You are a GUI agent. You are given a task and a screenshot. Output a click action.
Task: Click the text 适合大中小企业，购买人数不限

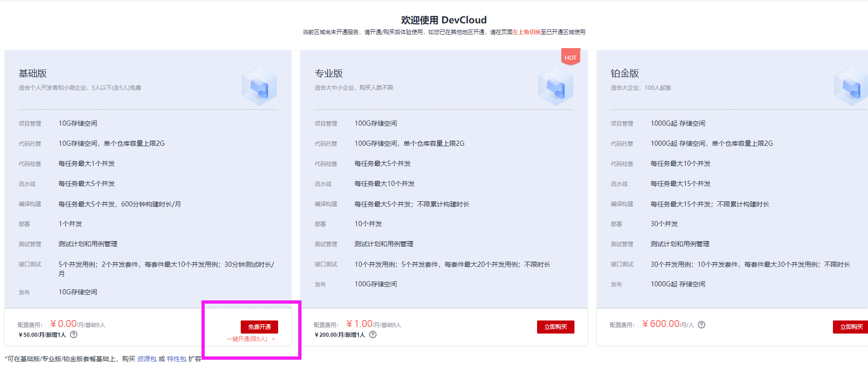[354, 88]
